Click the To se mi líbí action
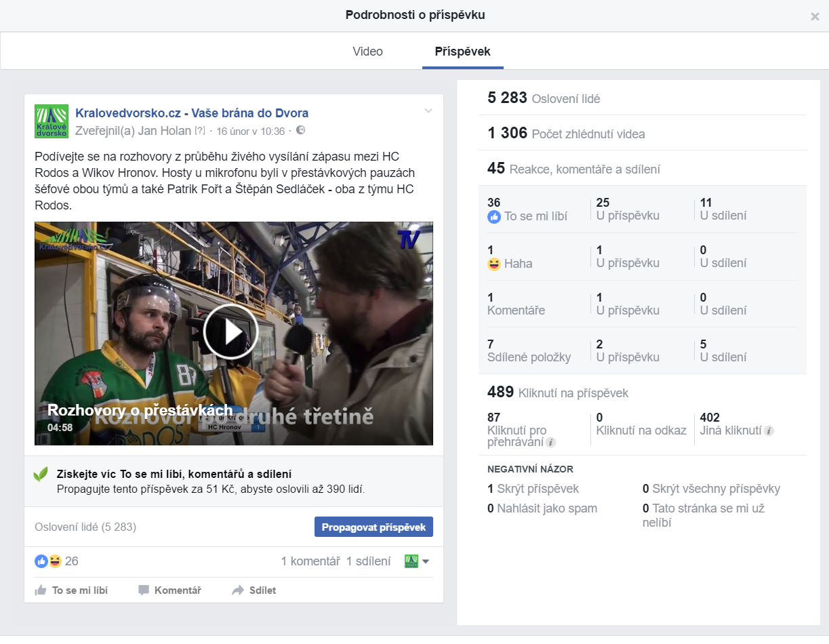 point(71,590)
